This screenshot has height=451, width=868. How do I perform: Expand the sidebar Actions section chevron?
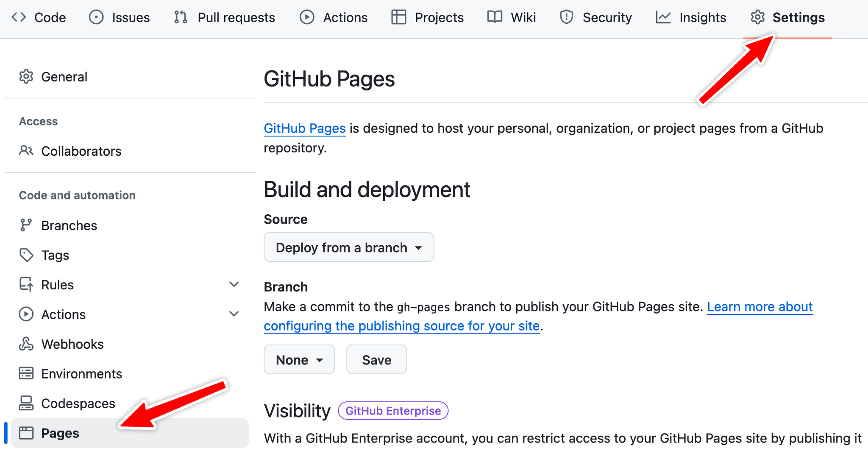234,314
